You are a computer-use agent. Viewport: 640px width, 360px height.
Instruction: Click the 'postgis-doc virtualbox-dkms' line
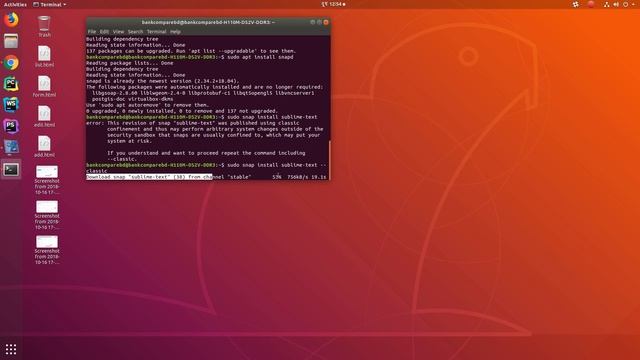click(x=132, y=99)
